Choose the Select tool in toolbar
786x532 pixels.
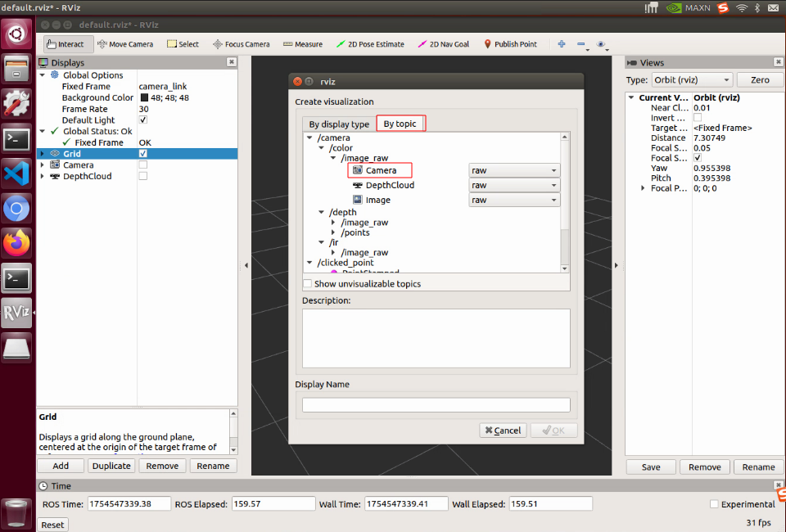click(x=183, y=44)
